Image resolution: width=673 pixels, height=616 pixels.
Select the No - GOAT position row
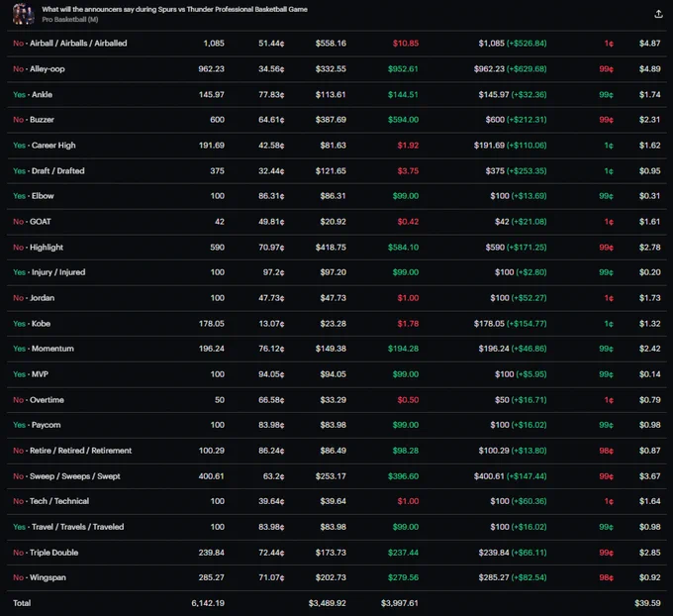336,222
